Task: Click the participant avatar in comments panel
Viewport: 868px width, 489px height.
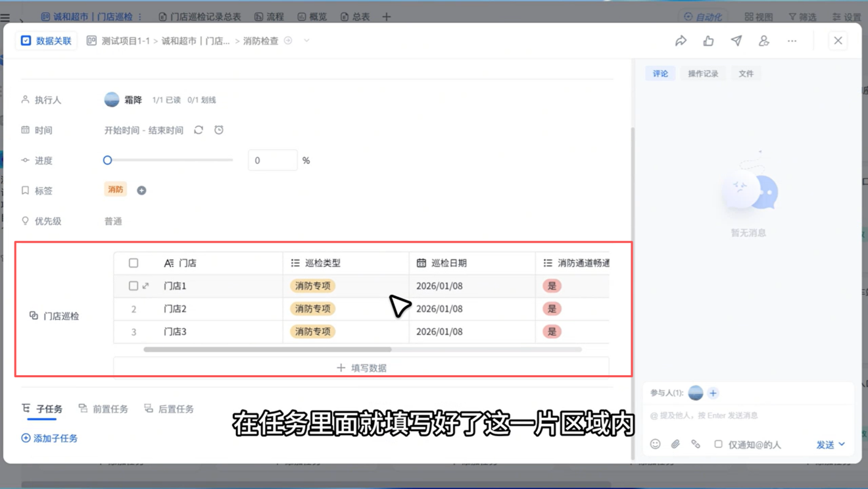Action: (696, 393)
